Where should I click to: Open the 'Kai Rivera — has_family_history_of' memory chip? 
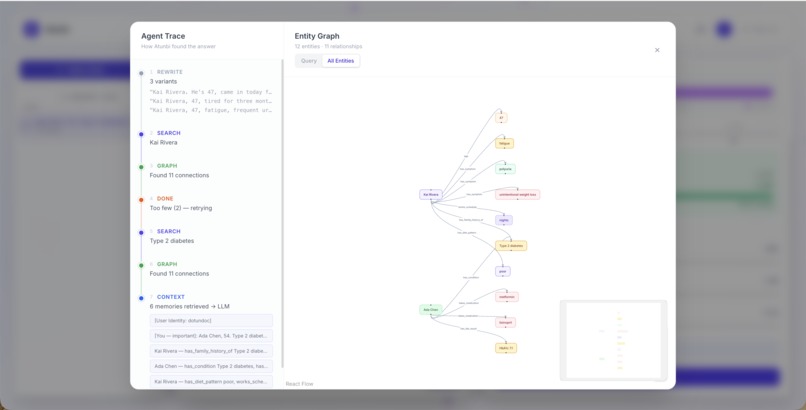[x=211, y=351]
